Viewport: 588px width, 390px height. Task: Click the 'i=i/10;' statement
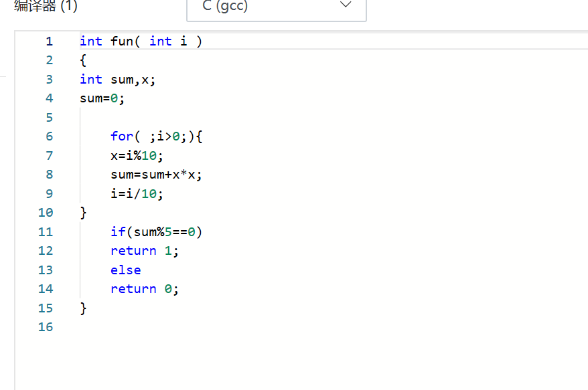[x=137, y=194]
